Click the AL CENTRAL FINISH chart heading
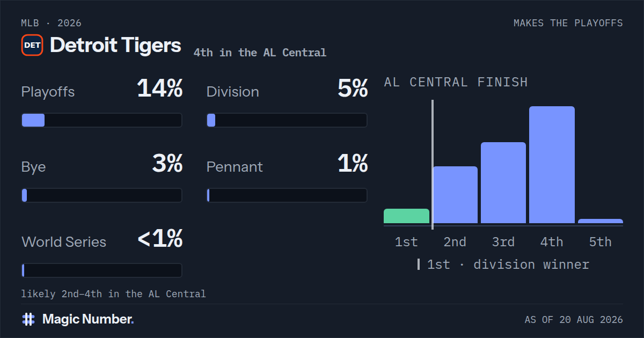The height and width of the screenshot is (338, 644). (x=456, y=82)
